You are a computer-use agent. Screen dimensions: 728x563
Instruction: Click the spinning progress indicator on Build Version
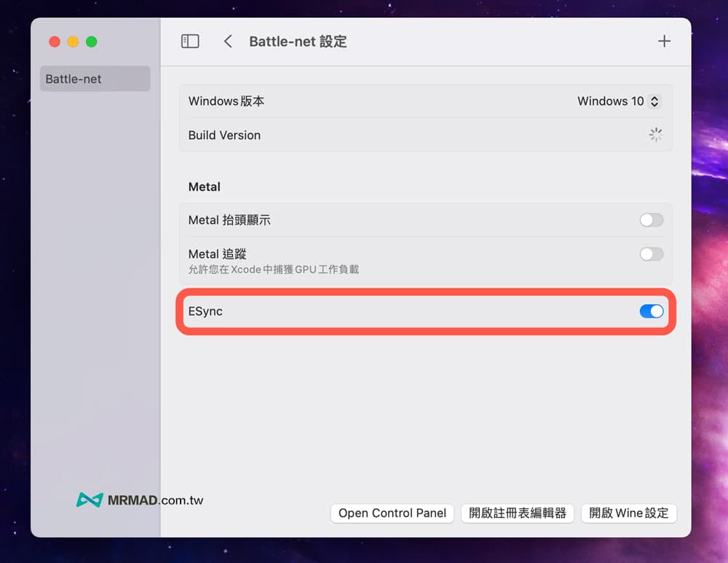pyautogui.click(x=654, y=135)
